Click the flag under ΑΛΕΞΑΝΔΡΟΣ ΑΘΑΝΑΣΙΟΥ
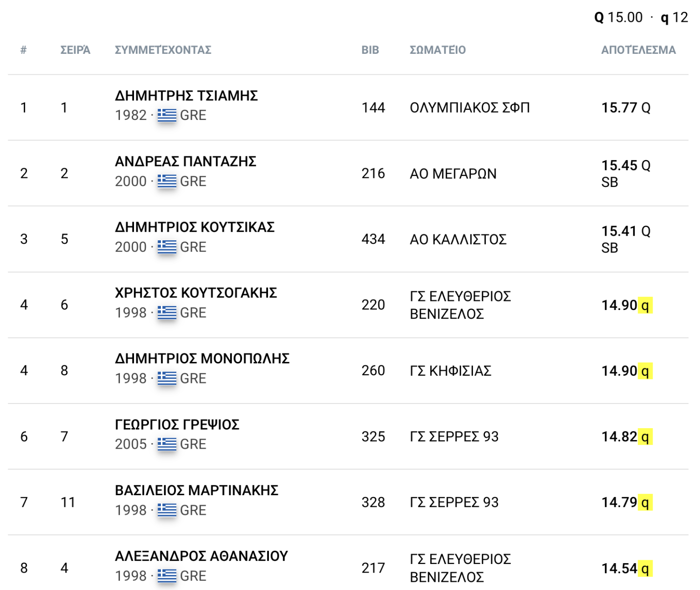Viewport: 700px width, 590px height. 167,576
